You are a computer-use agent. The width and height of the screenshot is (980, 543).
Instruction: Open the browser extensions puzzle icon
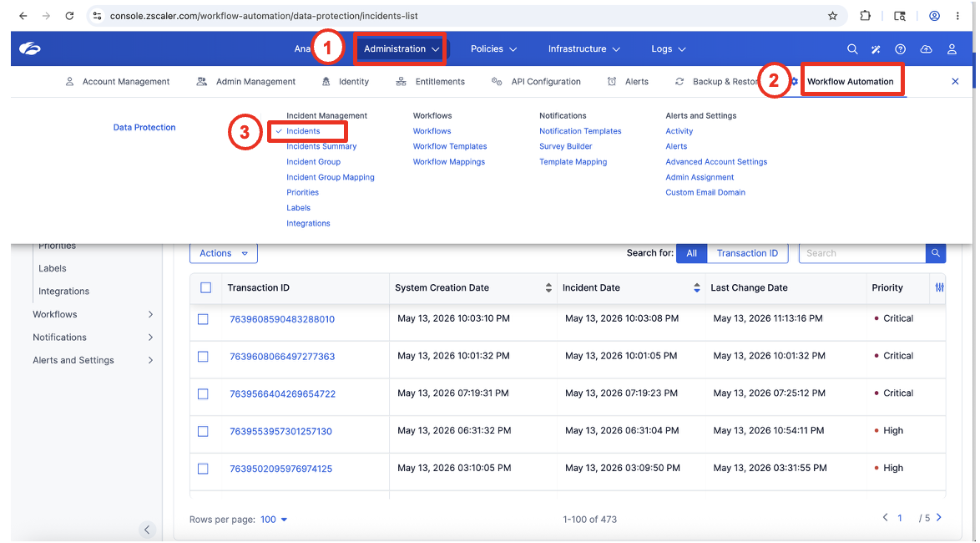coord(865,16)
